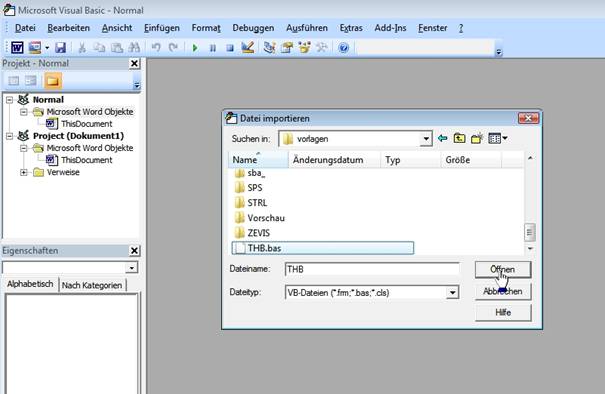Click the Undo toolbar icon
This screenshot has height=394, width=605.
pos(156,48)
